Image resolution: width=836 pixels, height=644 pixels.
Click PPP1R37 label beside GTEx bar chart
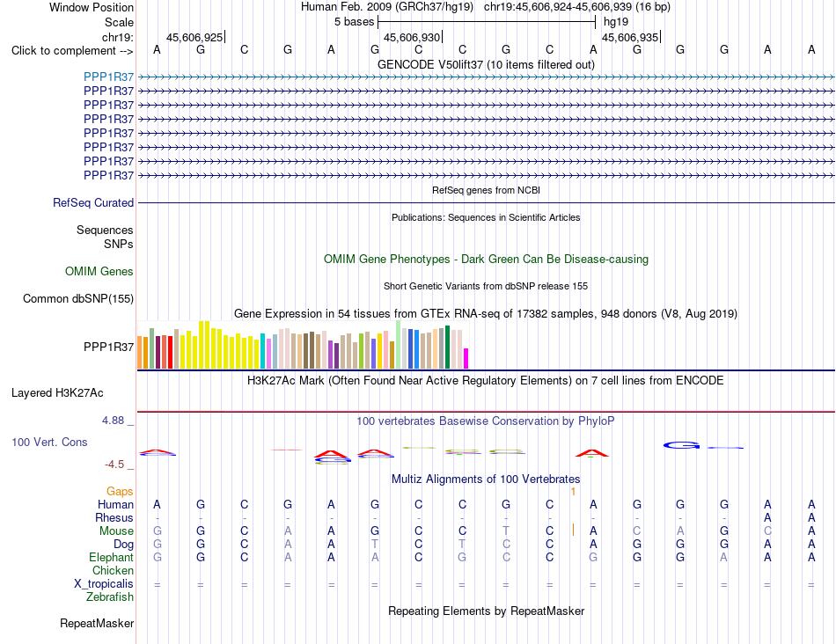(x=108, y=347)
